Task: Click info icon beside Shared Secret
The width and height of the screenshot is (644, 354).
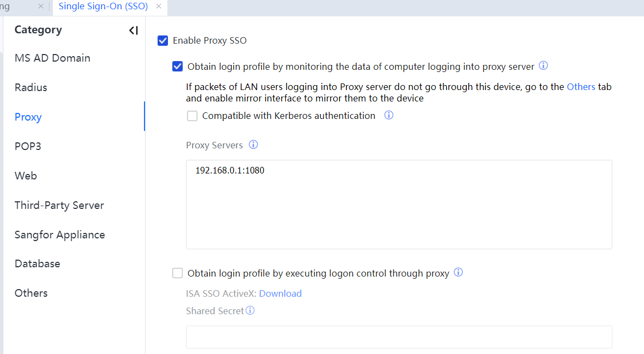Action: pos(250,310)
